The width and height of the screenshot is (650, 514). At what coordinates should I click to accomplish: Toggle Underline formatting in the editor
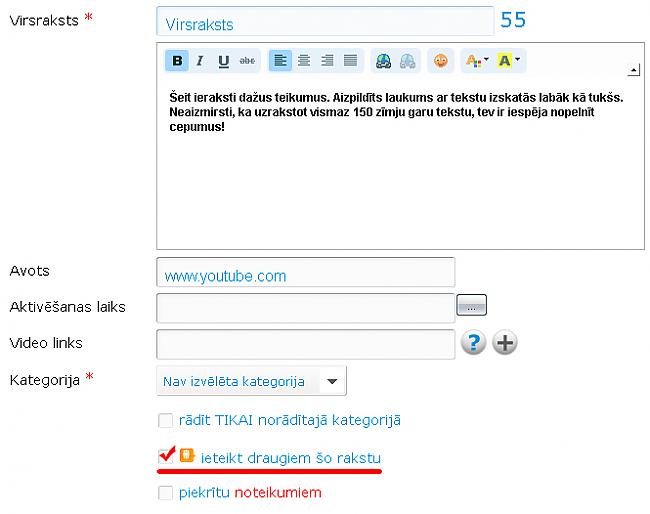[223, 61]
